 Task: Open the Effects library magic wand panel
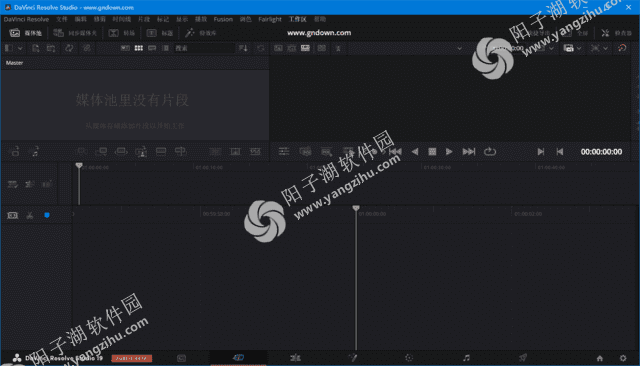200,33
